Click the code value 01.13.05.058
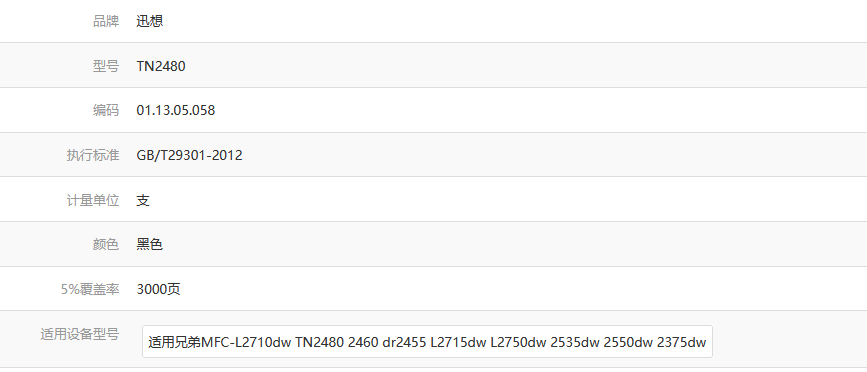The width and height of the screenshot is (867, 372). coord(176,111)
